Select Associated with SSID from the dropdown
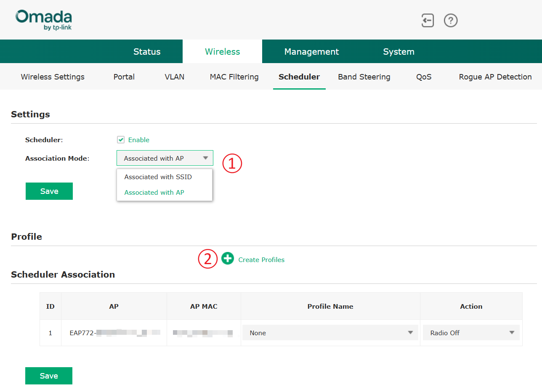This screenshot has height=392, width=542. 158,177
